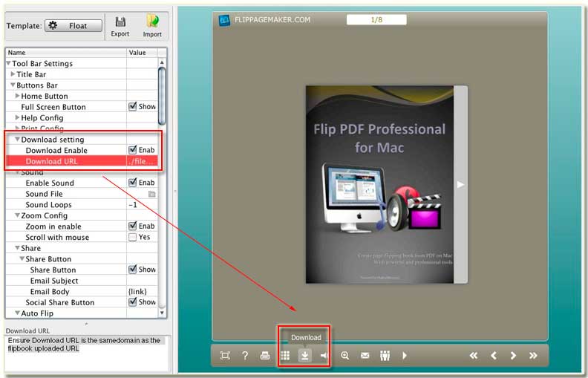Click scrollbar up arrow in settings panel
588x378 pixels.
(162, 62)
